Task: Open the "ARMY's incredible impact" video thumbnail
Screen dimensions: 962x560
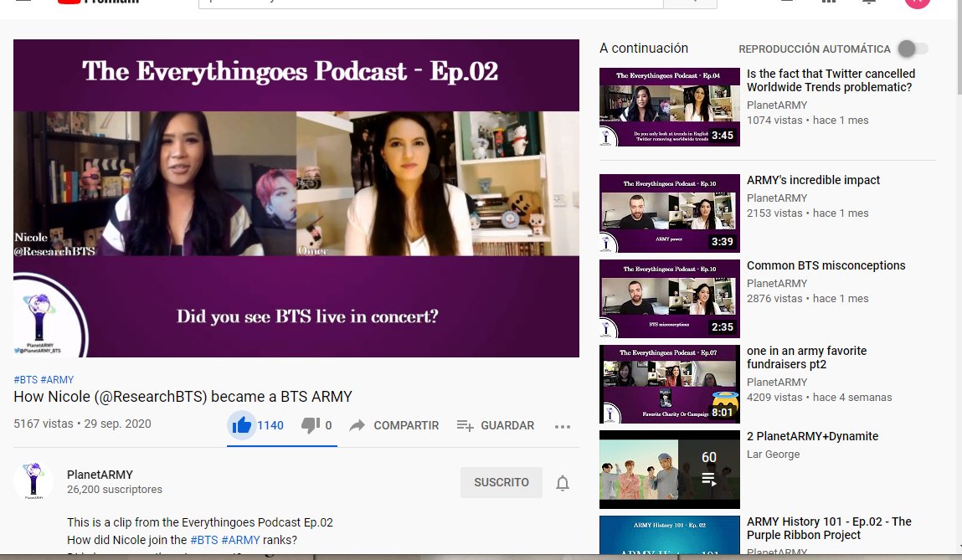Action: [x=669, y=213]
